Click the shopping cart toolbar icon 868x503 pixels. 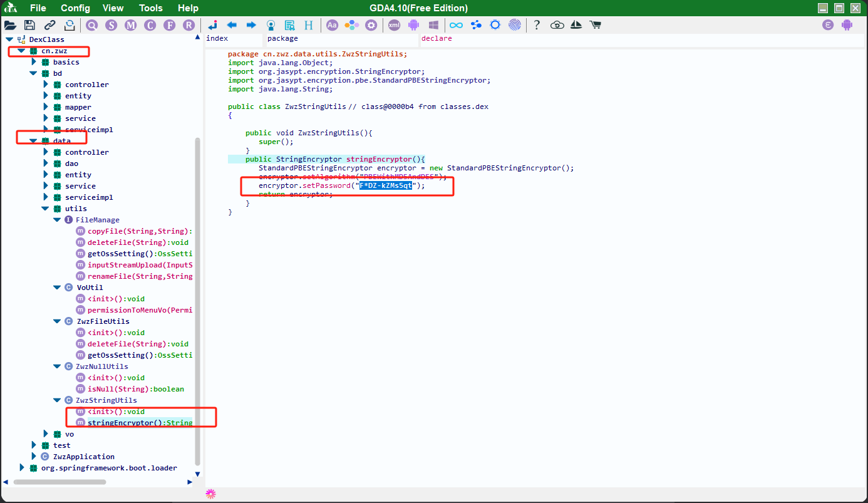(595, 25)
